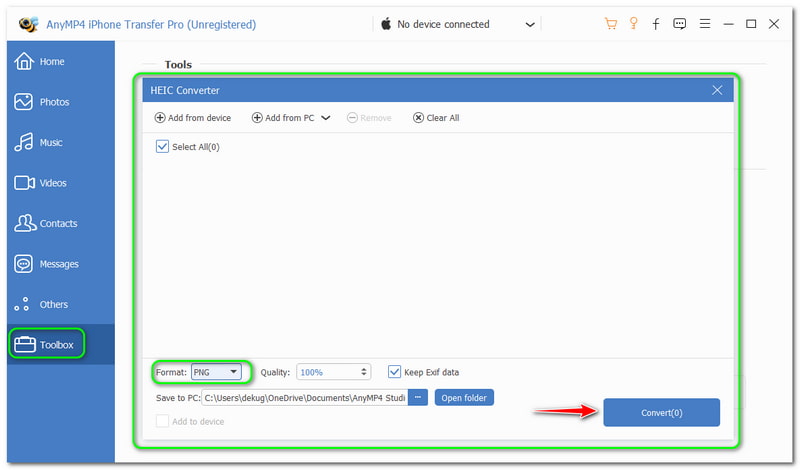Expand the Add from PC arrow
This screenshot has width=800, height=470.
[326, 118]
